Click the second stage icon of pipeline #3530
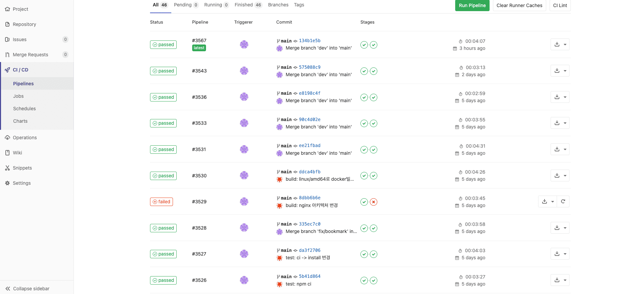 coord(373,176)
